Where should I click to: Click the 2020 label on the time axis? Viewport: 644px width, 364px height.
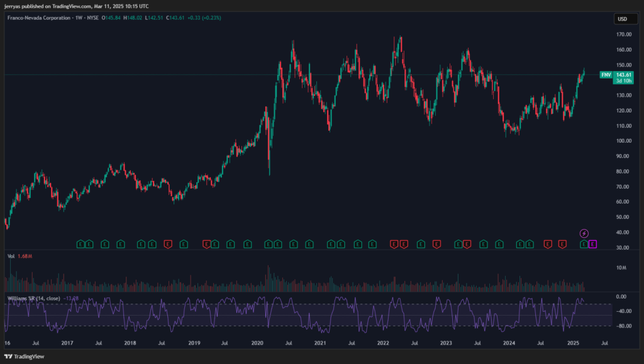(x=257, y=344)
